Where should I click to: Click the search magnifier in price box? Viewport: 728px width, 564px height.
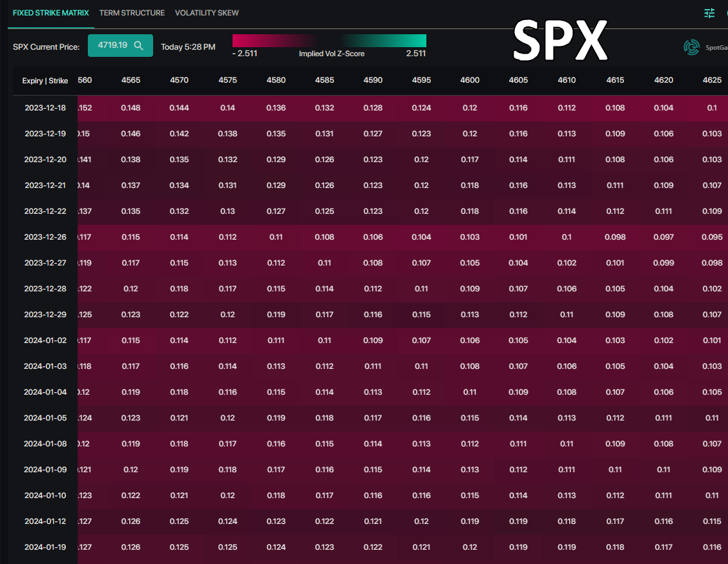pyautogui.click(x=138, y=45)
